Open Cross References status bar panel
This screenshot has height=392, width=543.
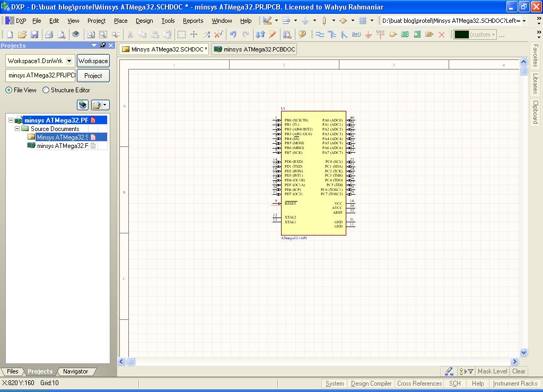(419, 384)
